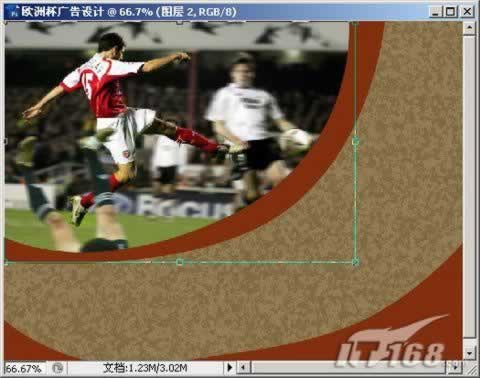Click the window resize grip corner
This screenshot has width=480, height=378.
(x=471, y=369)
